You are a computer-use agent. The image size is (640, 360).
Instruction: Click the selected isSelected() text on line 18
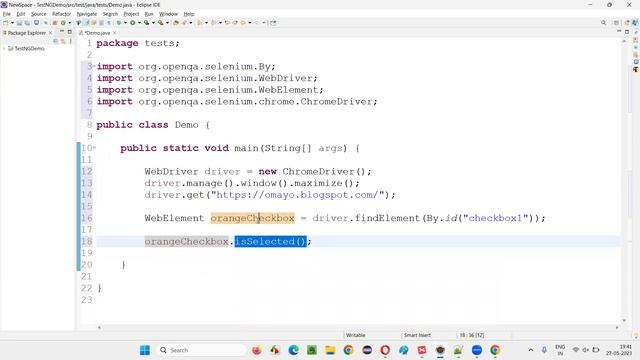pos(270,241)
